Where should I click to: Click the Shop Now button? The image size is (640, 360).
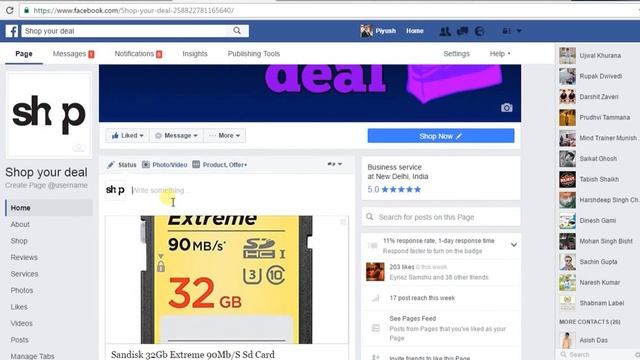pyautogui.click(x=441, y=136)
